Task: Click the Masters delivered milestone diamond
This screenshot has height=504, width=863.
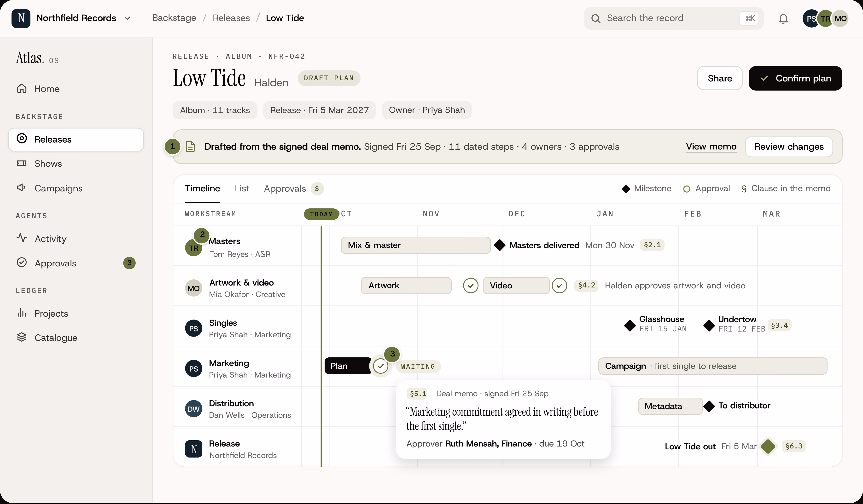Action: click(500, 245)
